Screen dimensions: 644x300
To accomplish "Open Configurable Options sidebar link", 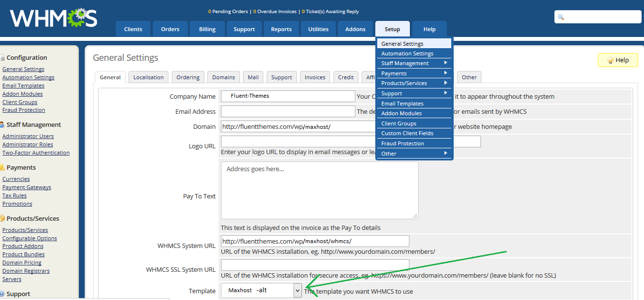I will (30, 238).
